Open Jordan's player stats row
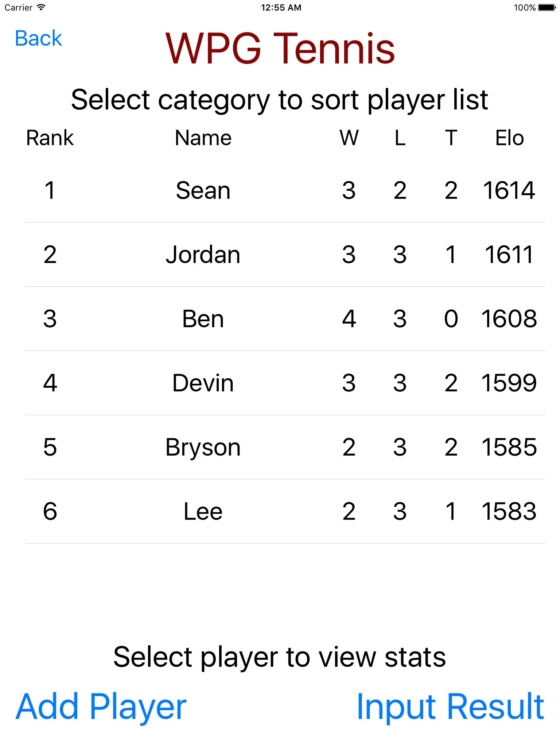560x747 pixels. coord(203,255)
